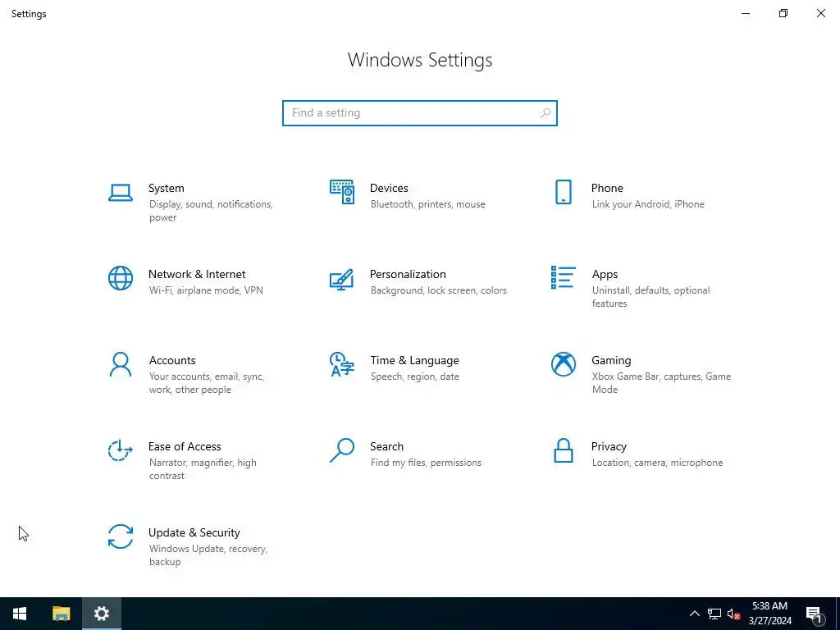
Task: Select the Update & Security heading
Action: [194, 533]
